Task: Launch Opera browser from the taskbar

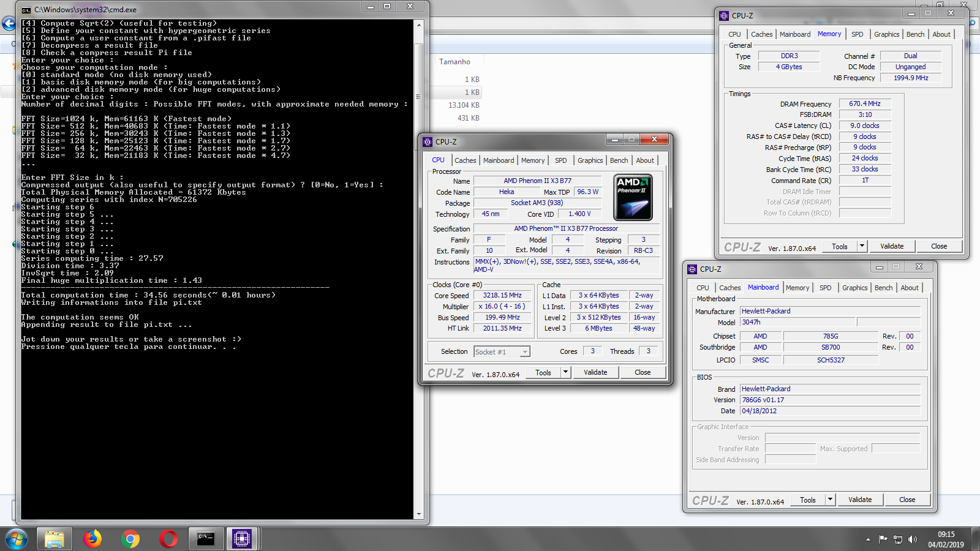Action: 168,539
